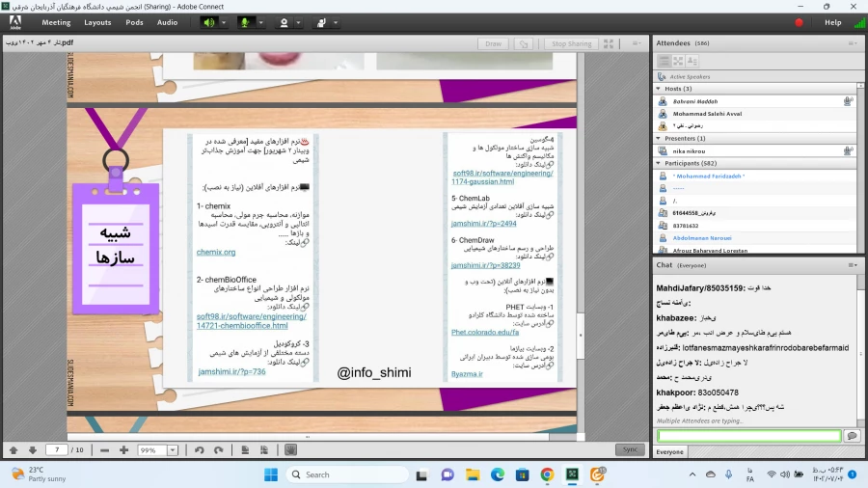868x488 pixels.
Task: Select the Everyone chat tab
Action: pyautogui.click(x=670, y=451)
